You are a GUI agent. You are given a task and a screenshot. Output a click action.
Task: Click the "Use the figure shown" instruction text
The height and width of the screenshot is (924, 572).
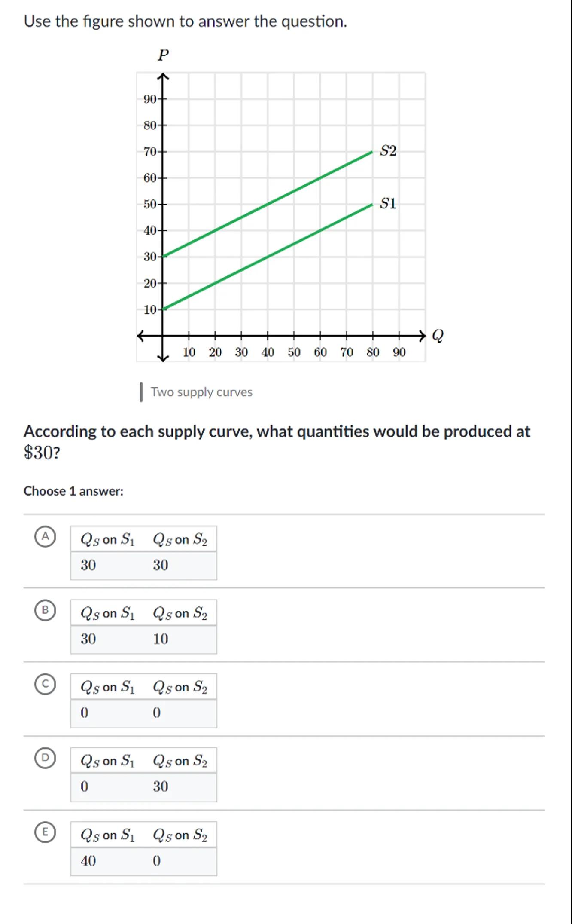tap(185, 21)
